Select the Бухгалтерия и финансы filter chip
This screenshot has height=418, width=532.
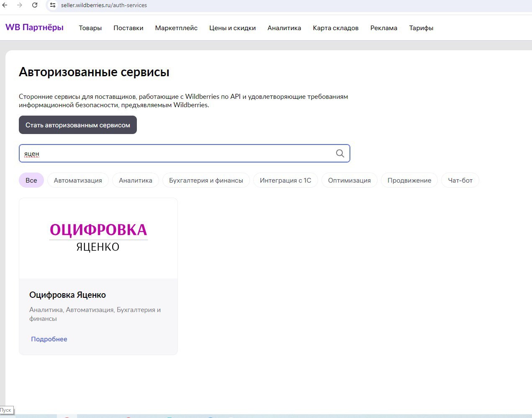click(x=206, y=180)
